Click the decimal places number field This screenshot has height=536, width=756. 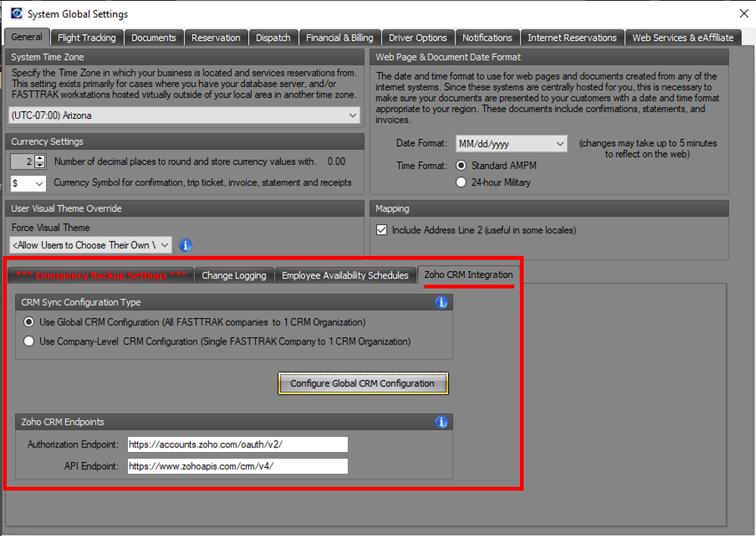pyautogui.click(x=22, y=161)
